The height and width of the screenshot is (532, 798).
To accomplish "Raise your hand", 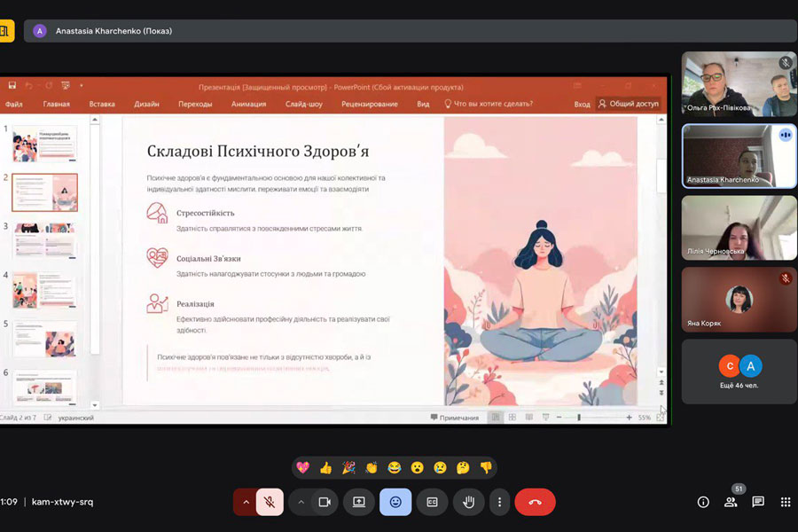I will 468,502.
